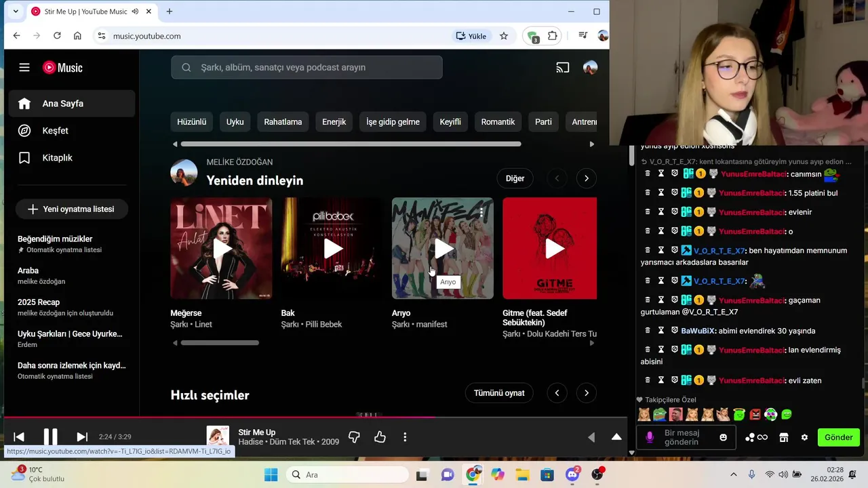Select the Romantik mood chip
The image size is (868, 488).
pos(498,122)
